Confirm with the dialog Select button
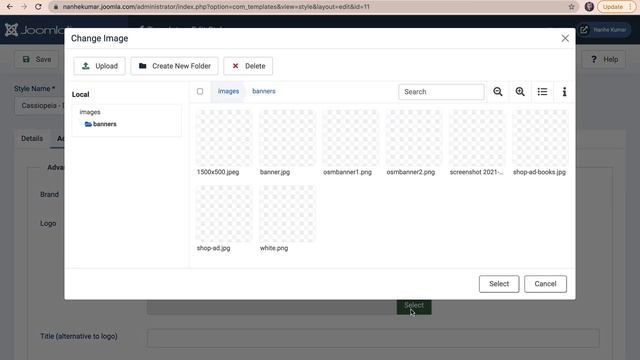 click(x=499, y=284)
